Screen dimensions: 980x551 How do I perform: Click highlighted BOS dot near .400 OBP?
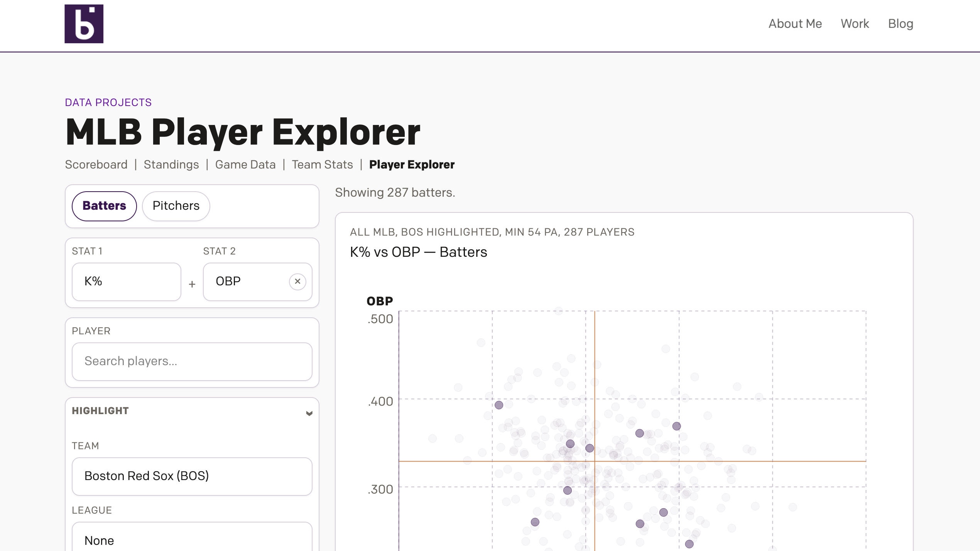point(499,405)
